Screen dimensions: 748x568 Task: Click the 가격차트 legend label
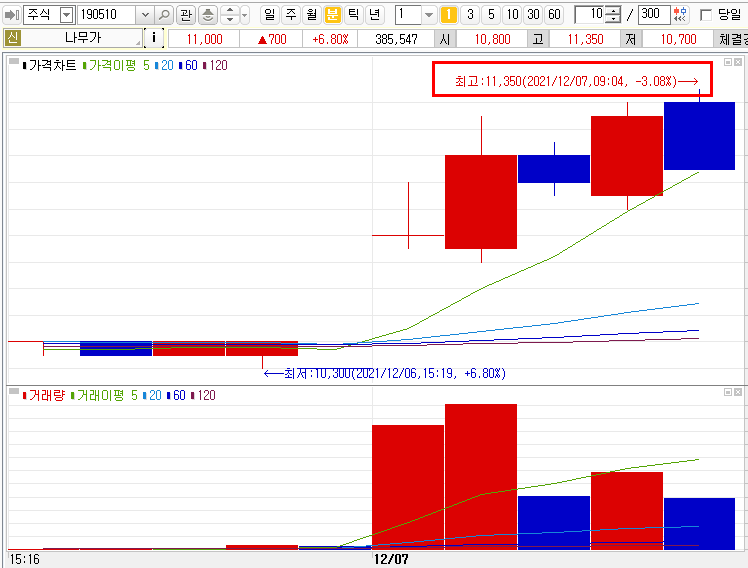pos(52,65)
